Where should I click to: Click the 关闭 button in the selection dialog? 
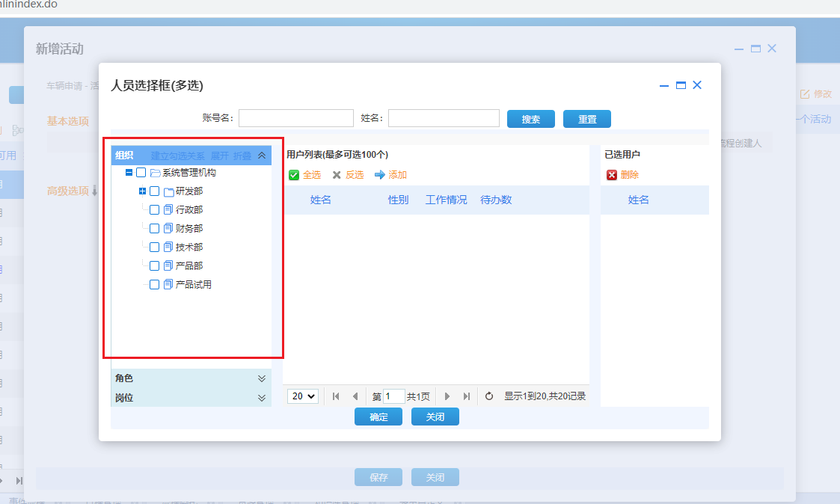(x=435, y=417)
